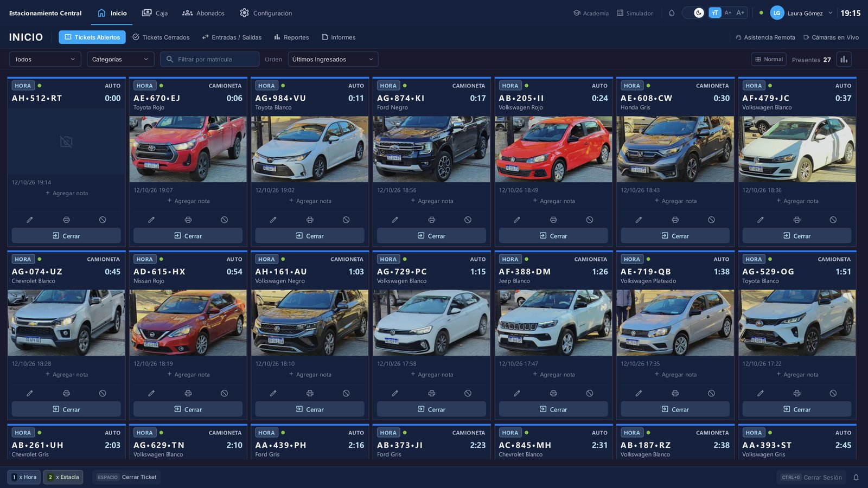Viewport: 868px width, 488px height.
Task: Select the smallest text size option
Action: coord(715,13)
